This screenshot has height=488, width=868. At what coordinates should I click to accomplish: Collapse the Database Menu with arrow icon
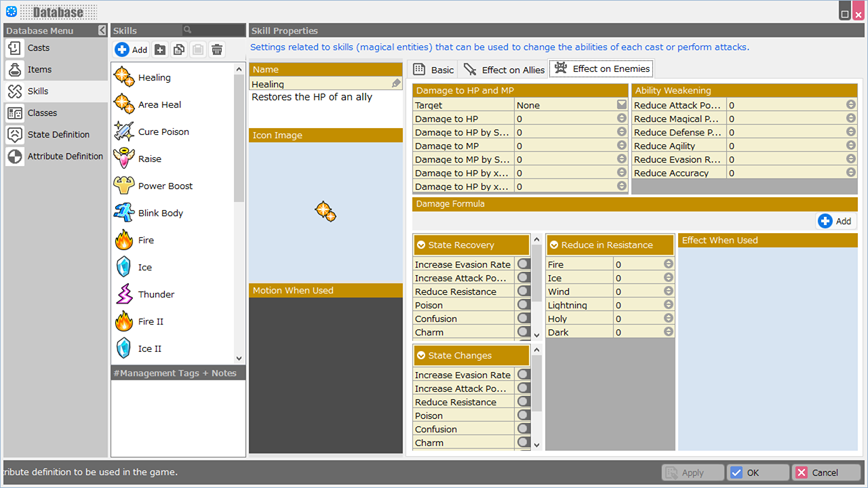(102, 30)
